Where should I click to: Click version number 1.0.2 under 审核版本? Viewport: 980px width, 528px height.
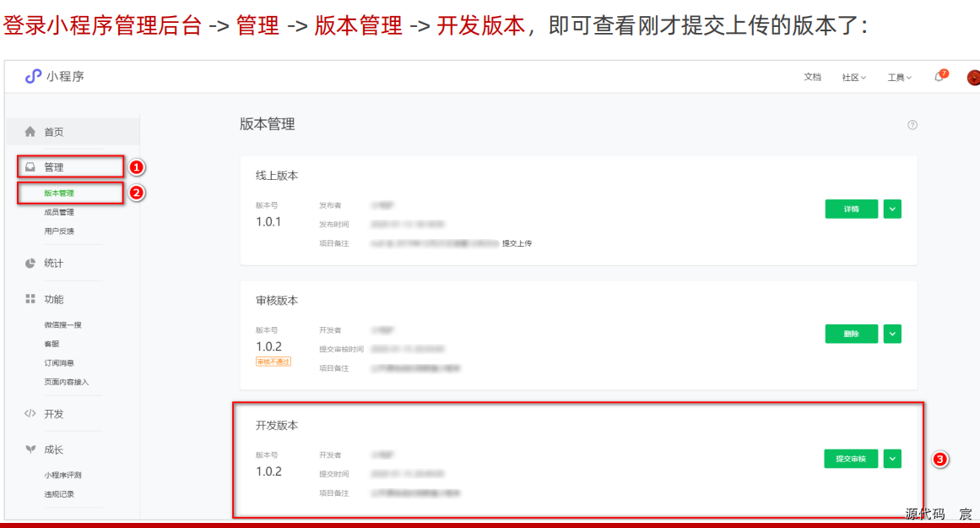coord(268,346)
